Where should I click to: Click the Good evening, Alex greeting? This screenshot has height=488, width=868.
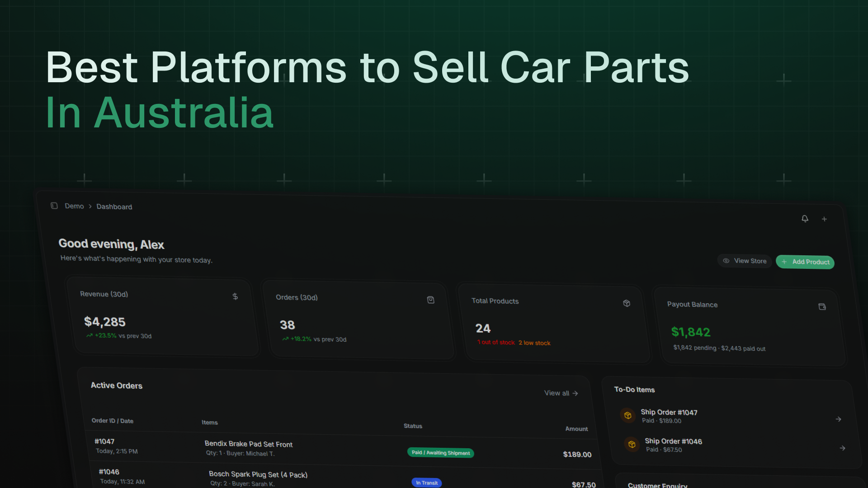(111, 244)
